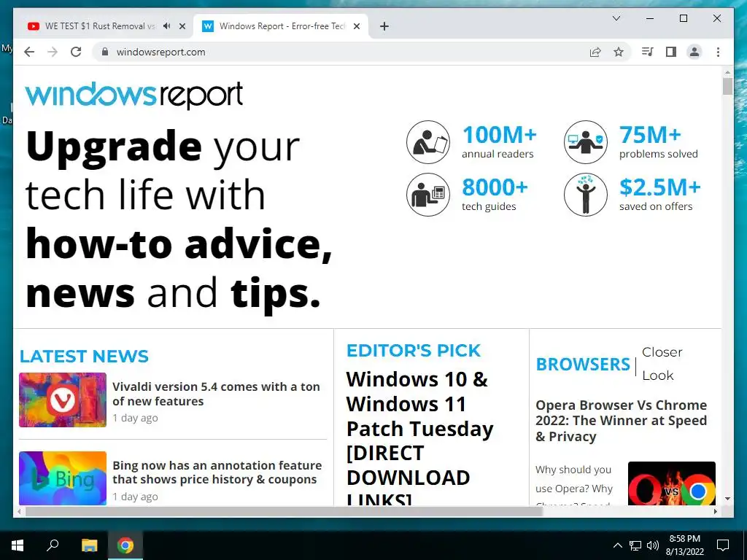Click '1 day ago' under Vivaldi article

(135, 418)
